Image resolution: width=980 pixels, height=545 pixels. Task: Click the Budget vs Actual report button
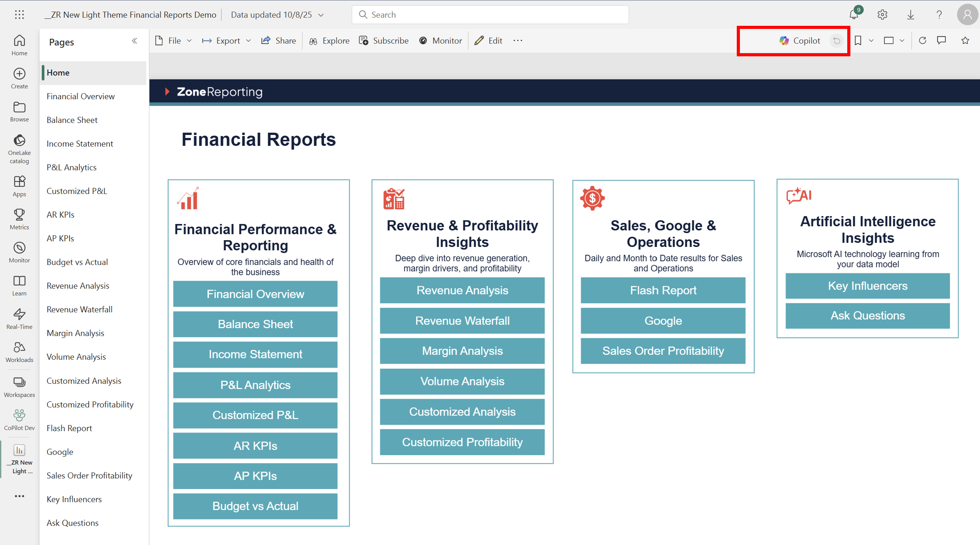[255, 506]
